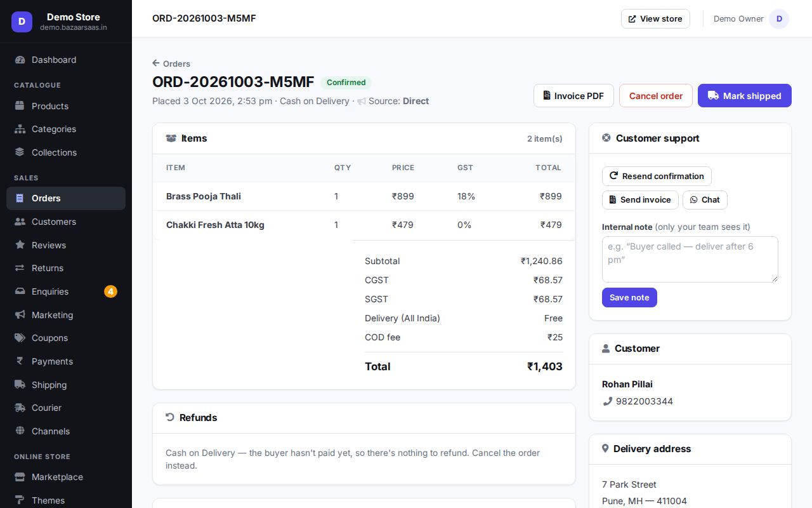
Task: Click the Send invoice button
Action: click(640, 199)
